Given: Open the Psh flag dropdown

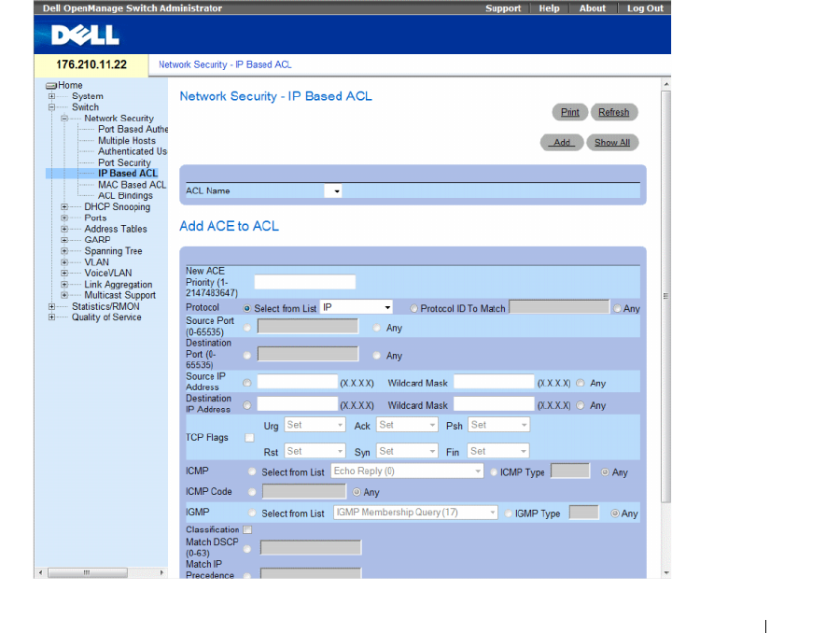Looking at the screenshot, I should pos(498,425).
